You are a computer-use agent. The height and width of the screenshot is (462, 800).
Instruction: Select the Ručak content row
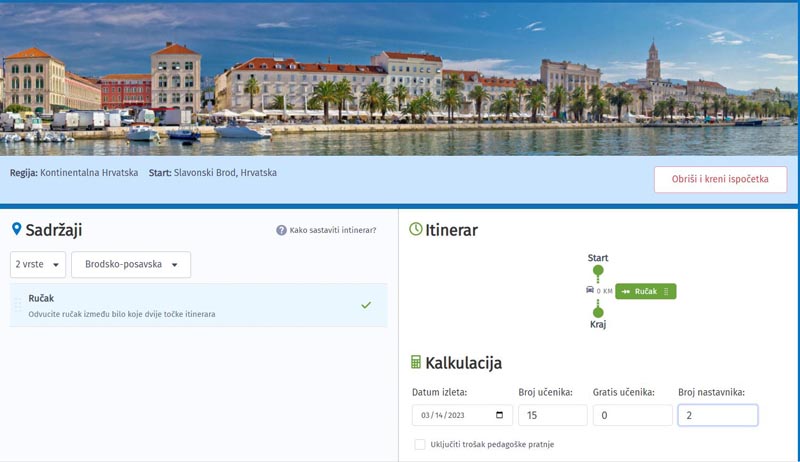198,305
